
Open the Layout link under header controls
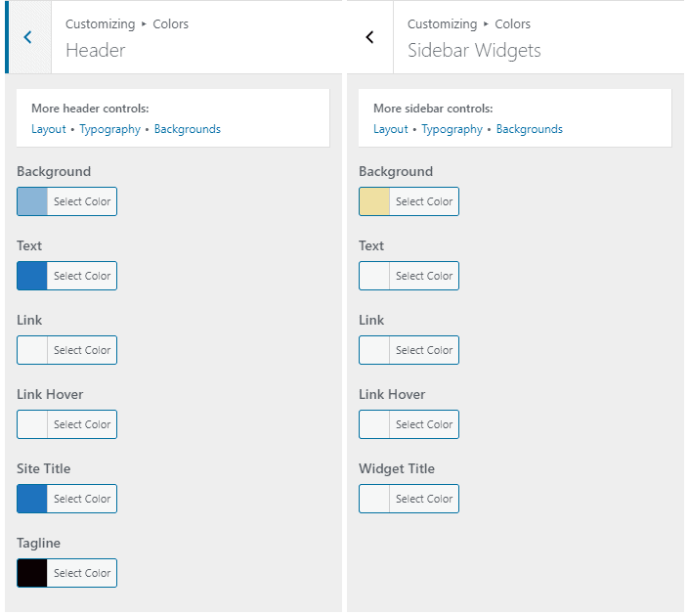pyautogui.click(x=49, y=129)
